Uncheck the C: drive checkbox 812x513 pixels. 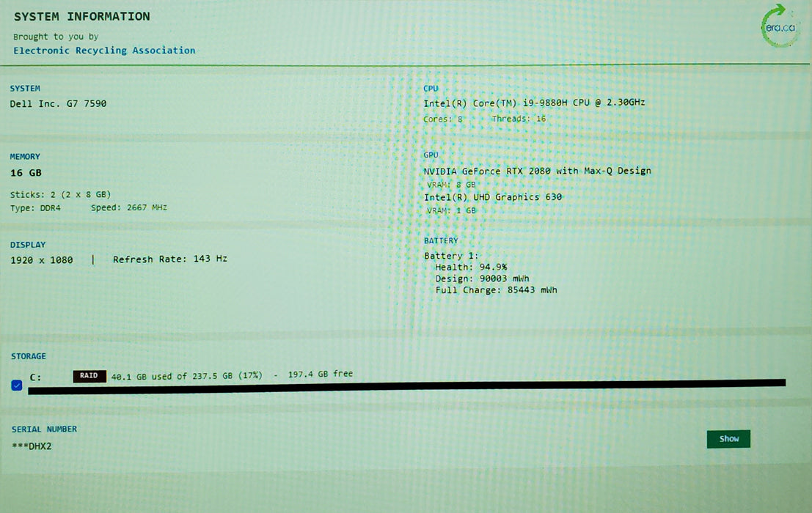pyautogui.click(x=17, y=385)
